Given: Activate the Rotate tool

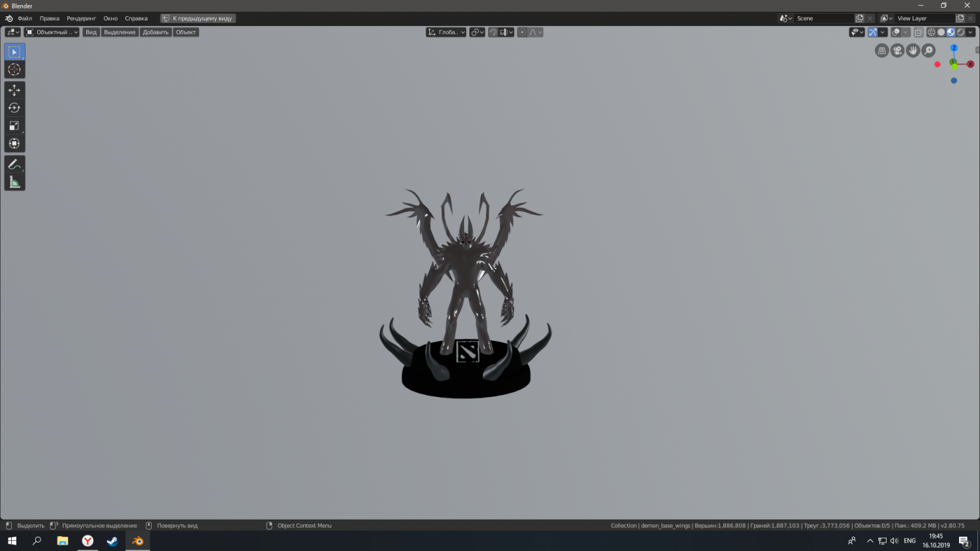Looking at the screenshot, I should click(14, 108).
